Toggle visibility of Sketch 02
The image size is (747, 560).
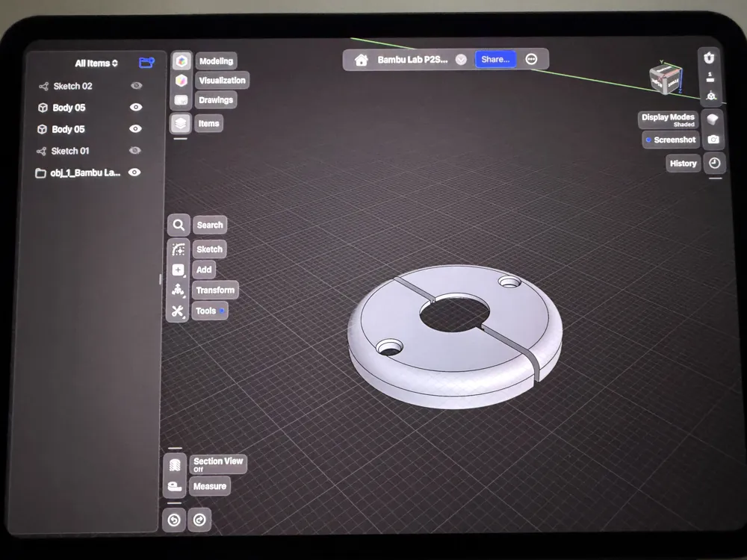pos(136,86)
